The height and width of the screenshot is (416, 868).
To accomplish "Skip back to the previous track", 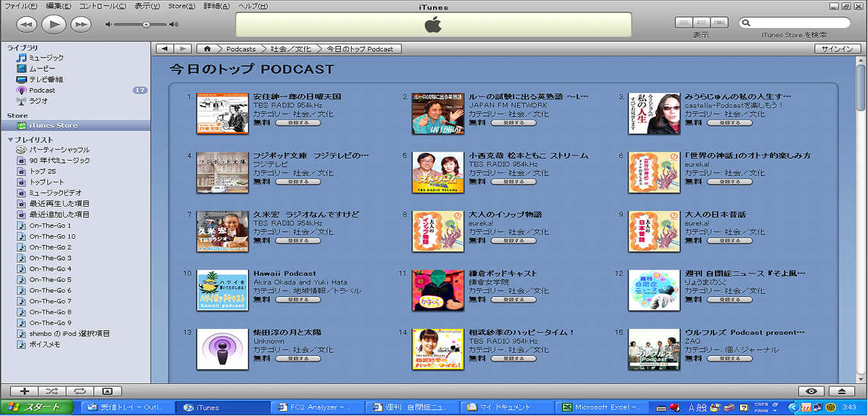I will 26,24.
